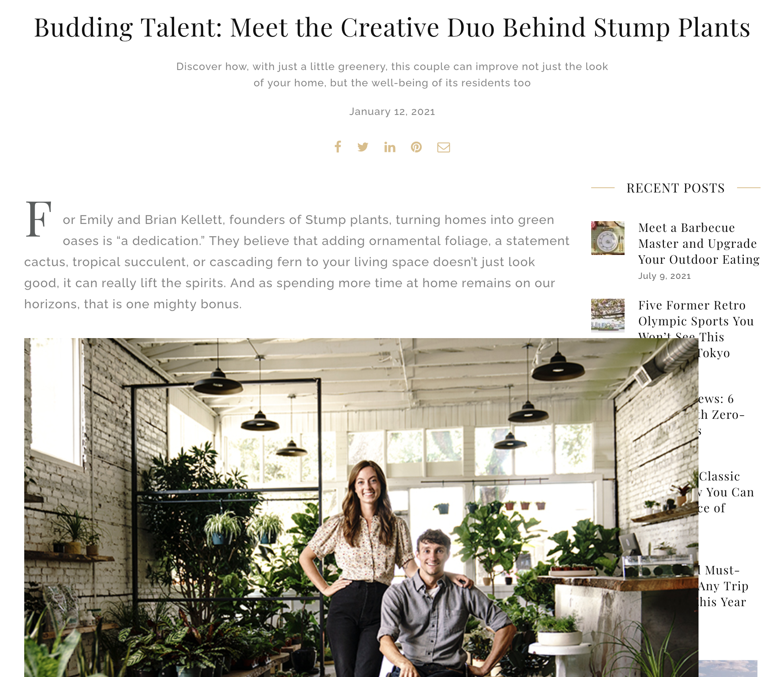Click the July 9, 2021 post date
This screenshot has width=784, height=677.
pos(664,276)
